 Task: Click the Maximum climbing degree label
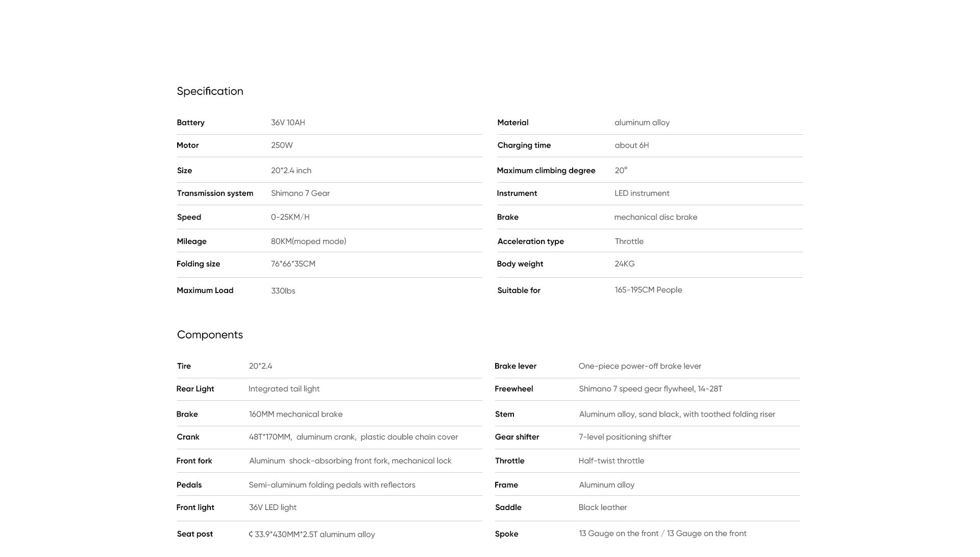point(546,171)
